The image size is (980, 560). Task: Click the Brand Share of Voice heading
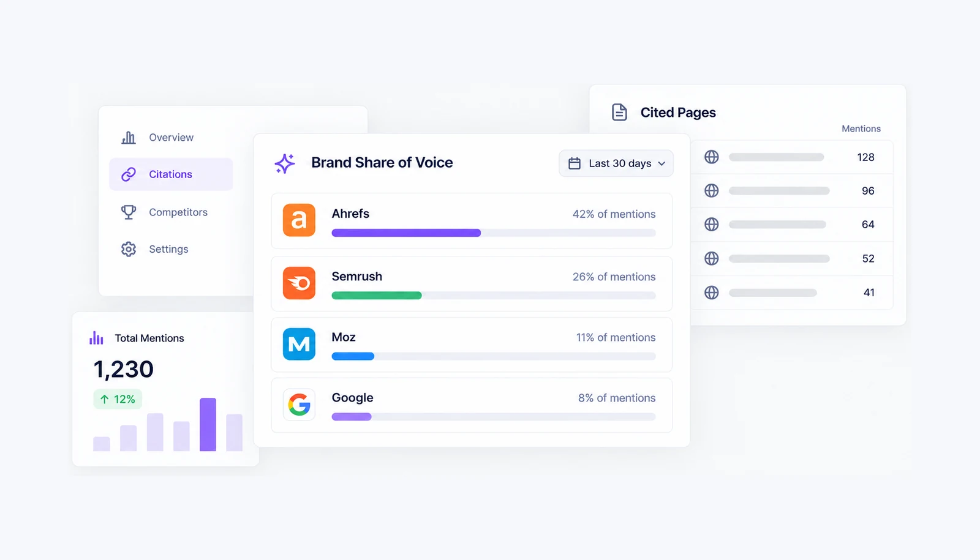click(x=382, y=163)
